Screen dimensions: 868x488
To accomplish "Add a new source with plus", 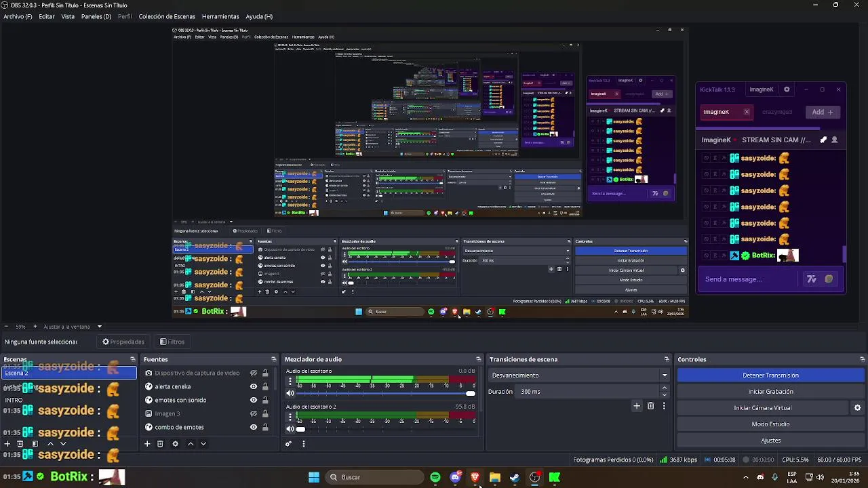I will (x=147, y=444).
